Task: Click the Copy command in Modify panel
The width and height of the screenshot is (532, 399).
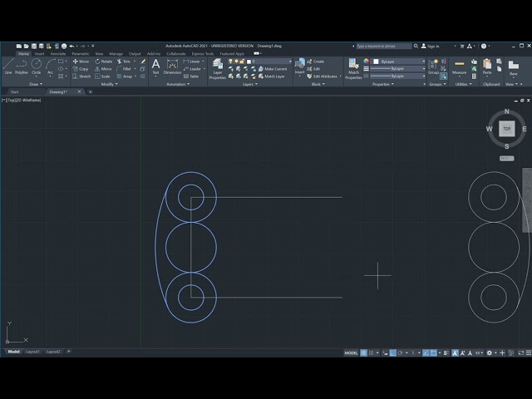Action: pyautogui.click(x=81, y=69)
